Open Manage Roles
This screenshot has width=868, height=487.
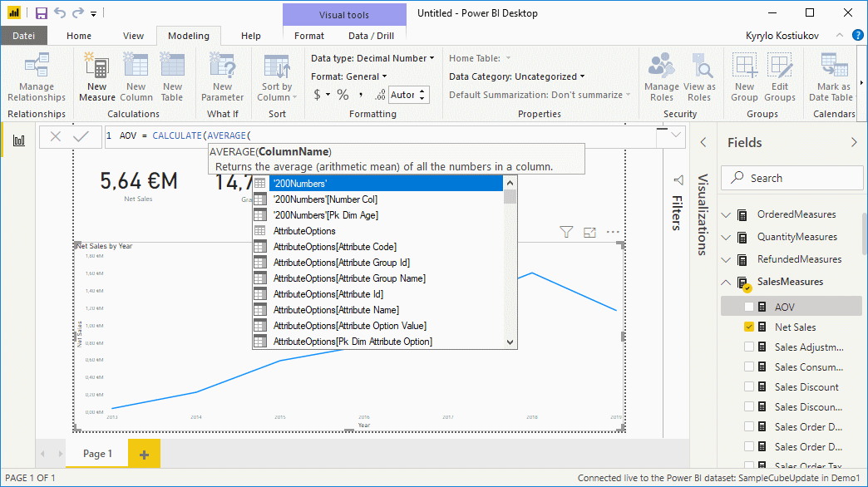[662, 77]
